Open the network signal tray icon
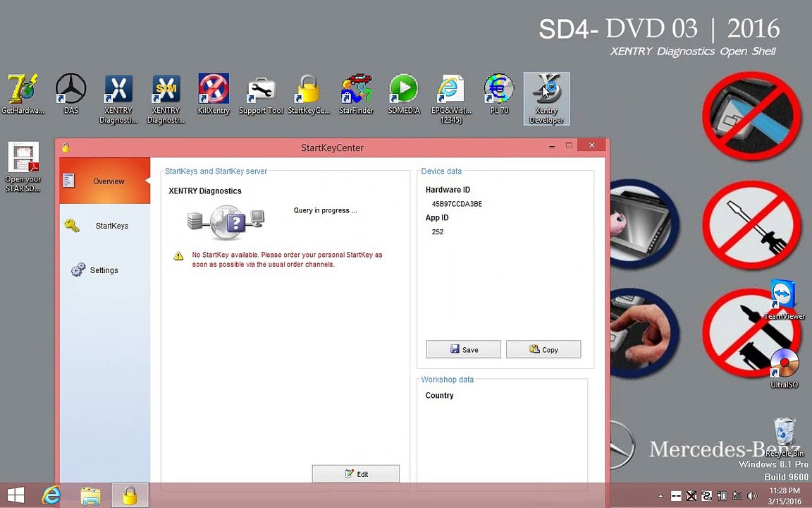Viewport: 812px width, 508px height. pyautogui.click(x=737, y=496)
